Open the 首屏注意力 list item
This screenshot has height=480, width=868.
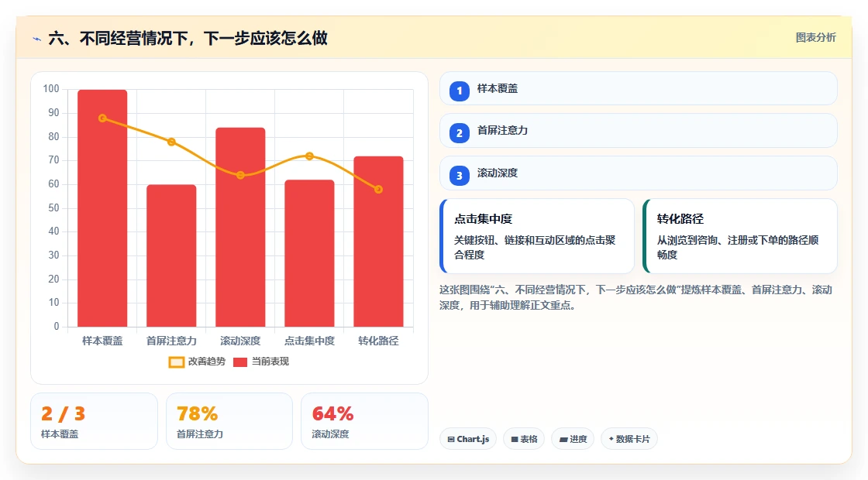click(x=639, y=131)
